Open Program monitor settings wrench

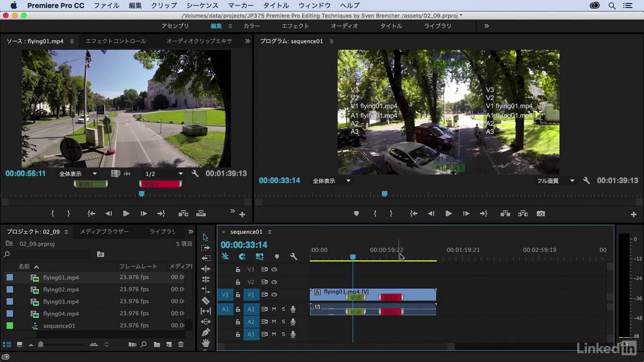[x=586, y=180]
